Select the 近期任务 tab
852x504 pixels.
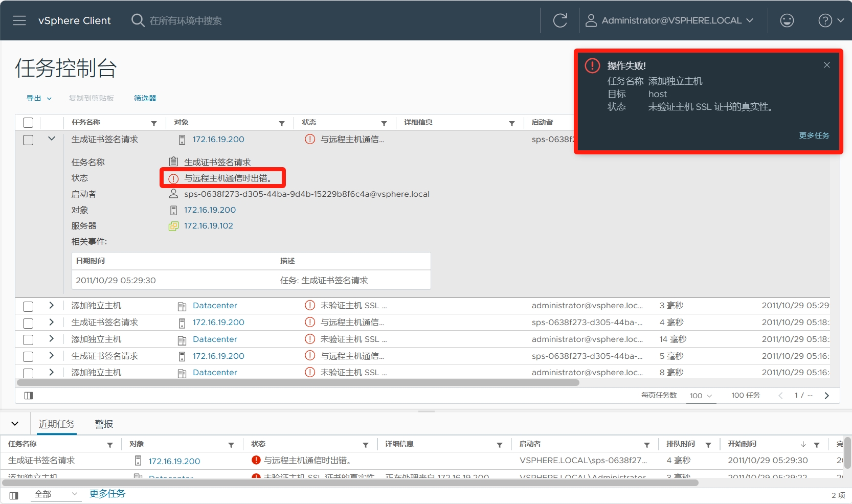coord(57,424)
